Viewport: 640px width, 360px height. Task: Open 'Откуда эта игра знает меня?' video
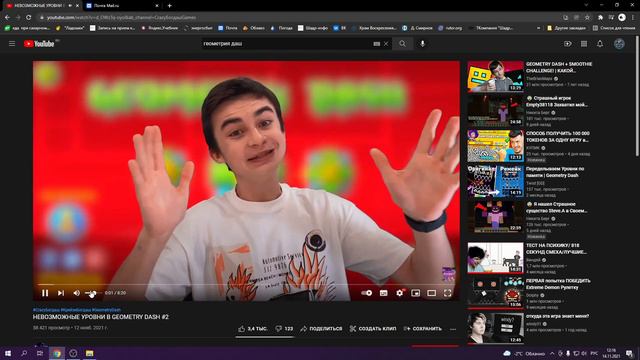(x=495, y=329)
